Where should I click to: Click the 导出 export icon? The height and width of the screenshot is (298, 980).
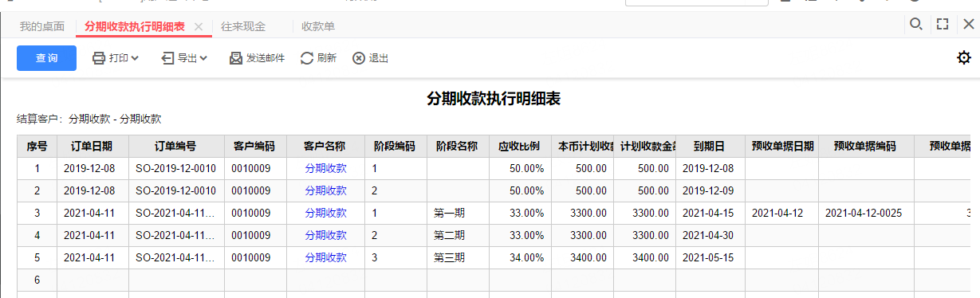(167, 58)
